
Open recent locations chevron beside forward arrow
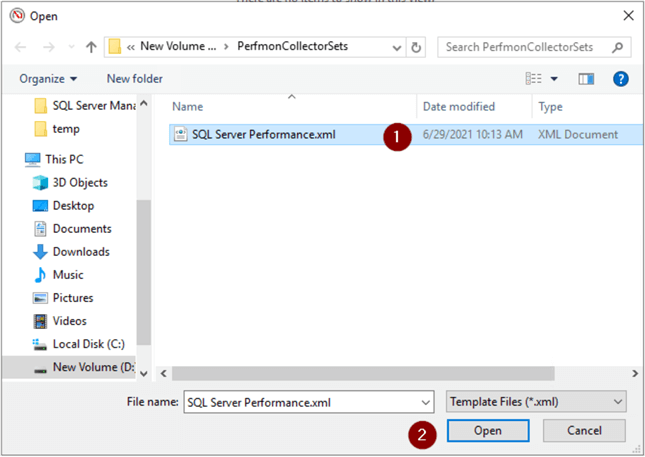(x=71, y=47)
